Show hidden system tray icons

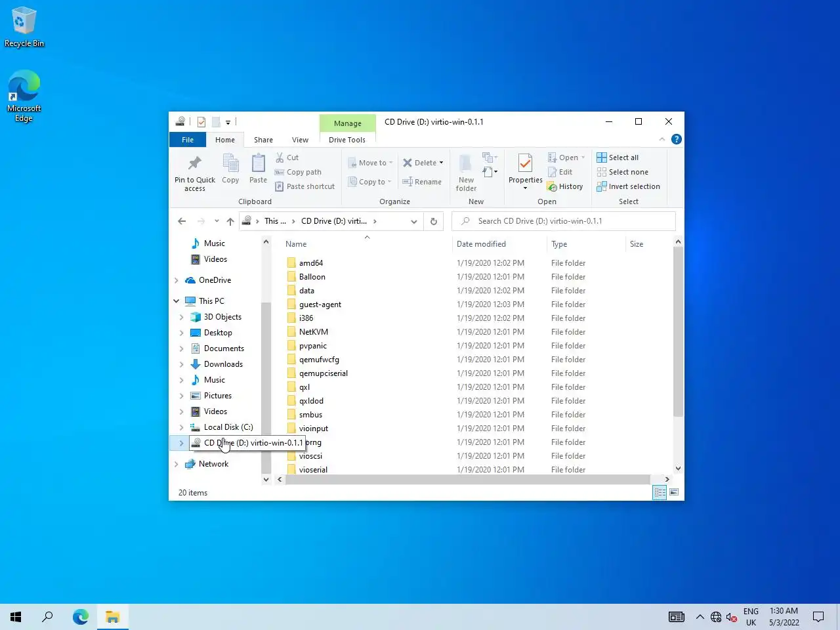point(700,617)
